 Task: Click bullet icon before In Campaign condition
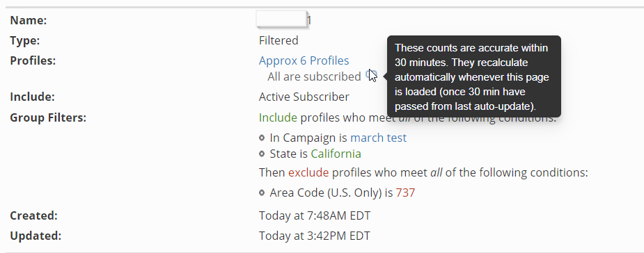coord(262,138)
